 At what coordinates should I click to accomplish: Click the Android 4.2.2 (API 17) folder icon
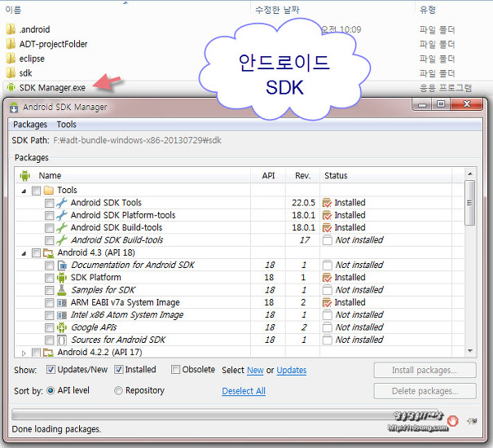(48, 353)
